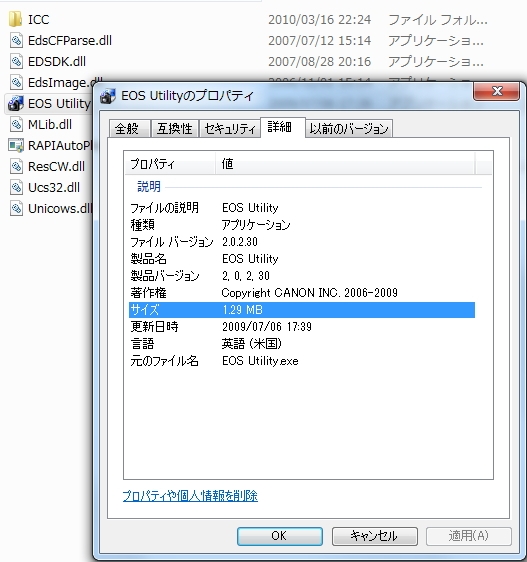Select the ResCW.dll file icon
Image resolution: width=527 pixels, height=562 pixels.
[x=16, y=166]
